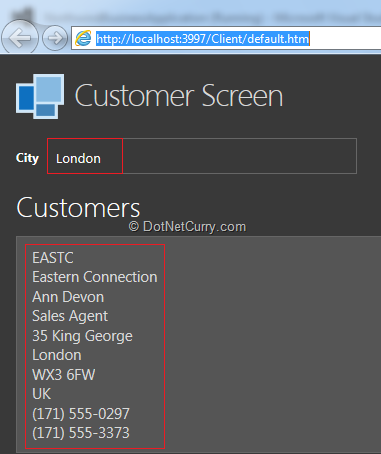Select the localhost URL in the address bar
Viewport: 381px width, 454px height.
203,39
